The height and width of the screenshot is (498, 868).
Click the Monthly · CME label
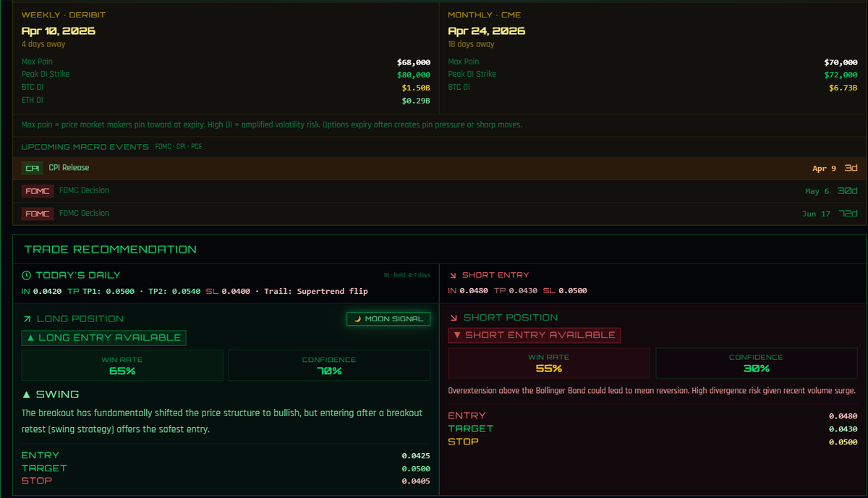[x=484, y=15]
